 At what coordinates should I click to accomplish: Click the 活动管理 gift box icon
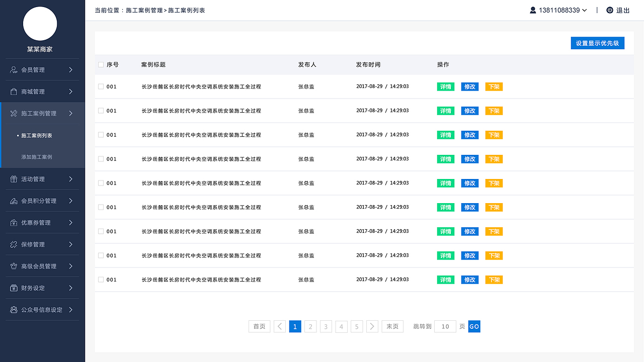pyautogui.click(x=14, y=179)
